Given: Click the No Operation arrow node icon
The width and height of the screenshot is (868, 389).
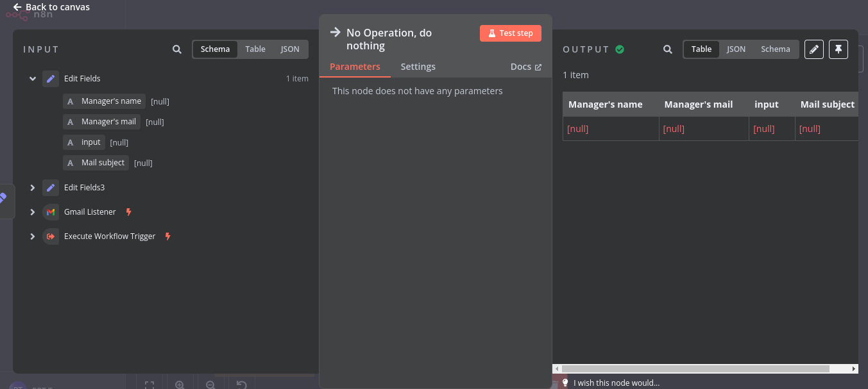Looking at the screenshot, I should 335,32.
